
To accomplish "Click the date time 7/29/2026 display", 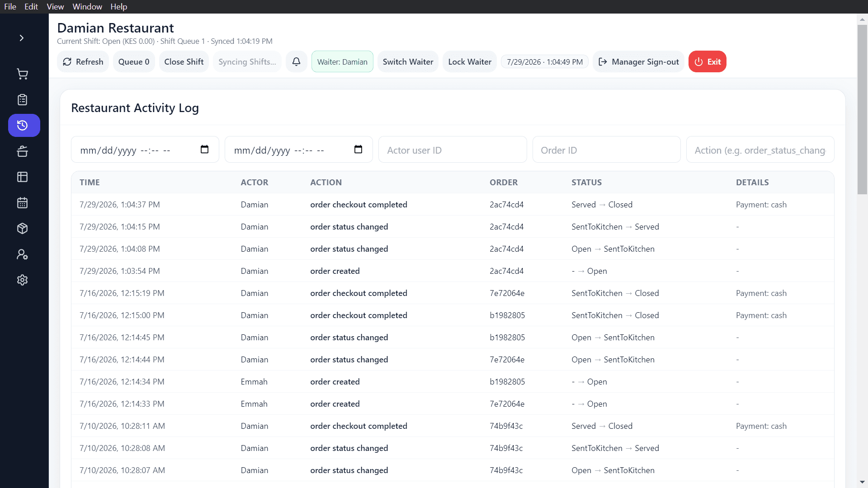I will tap(545, 61).
